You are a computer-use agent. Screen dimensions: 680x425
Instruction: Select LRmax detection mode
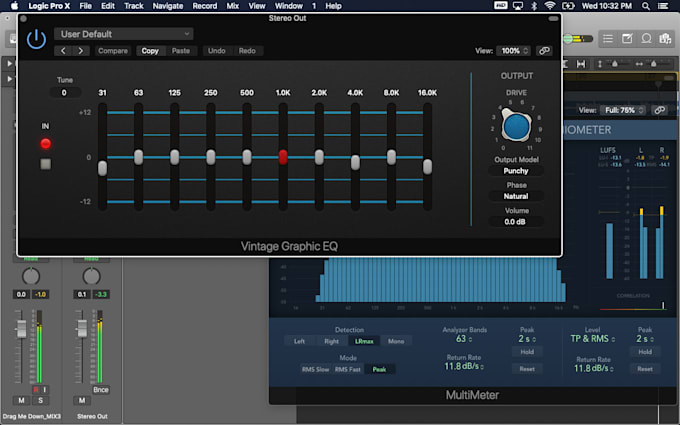[x=364, y=341]
